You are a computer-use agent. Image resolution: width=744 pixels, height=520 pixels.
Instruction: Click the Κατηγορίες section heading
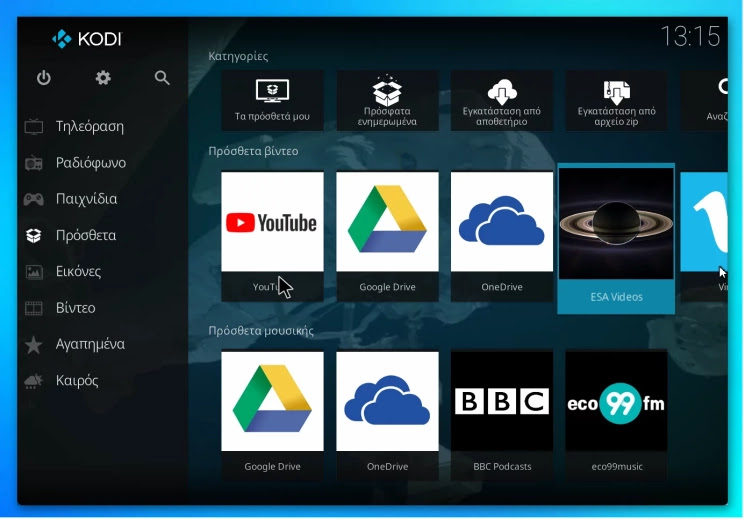click(238, 56)
